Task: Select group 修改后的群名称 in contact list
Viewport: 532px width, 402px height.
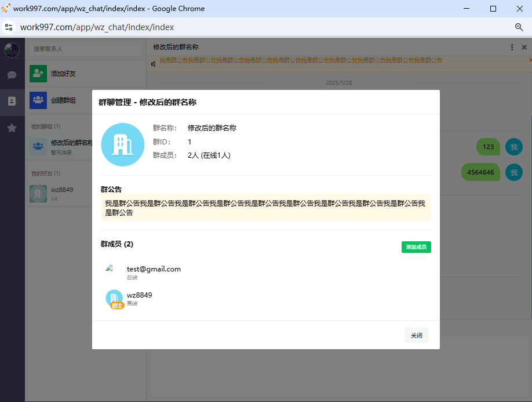Action: click(59, 147)
